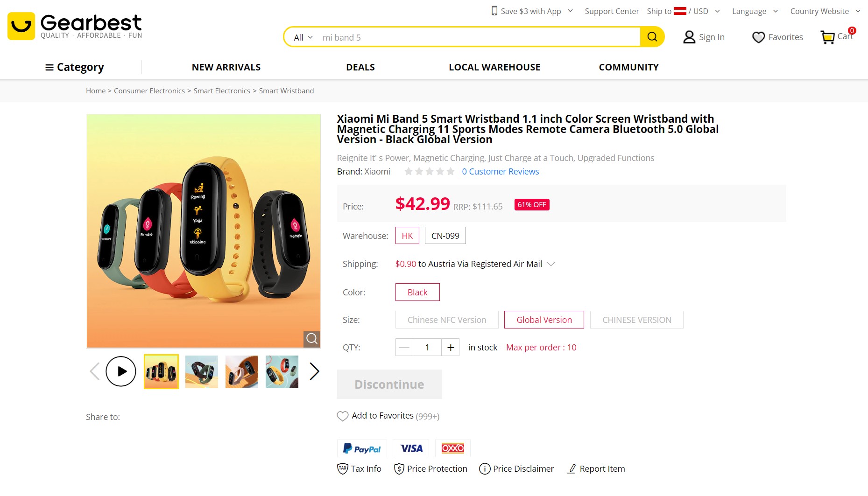868x496 pixels.
Task: Choose the Global Version size
Action: tap(544, 320)
